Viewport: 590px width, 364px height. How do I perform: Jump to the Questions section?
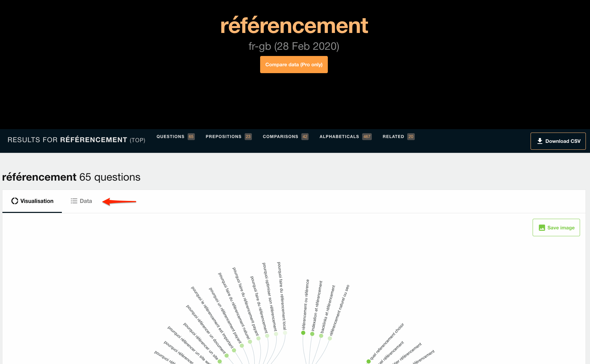click(x=170, y=137)
